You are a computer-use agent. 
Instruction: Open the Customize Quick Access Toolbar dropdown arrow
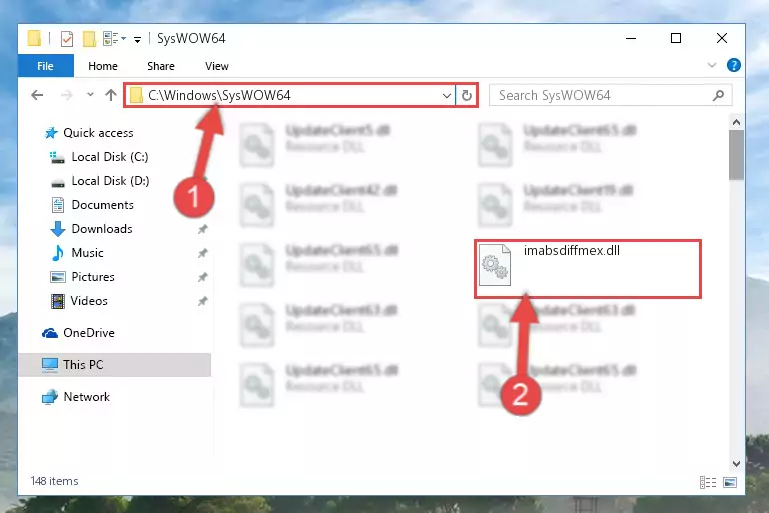[x=137, y=39]
